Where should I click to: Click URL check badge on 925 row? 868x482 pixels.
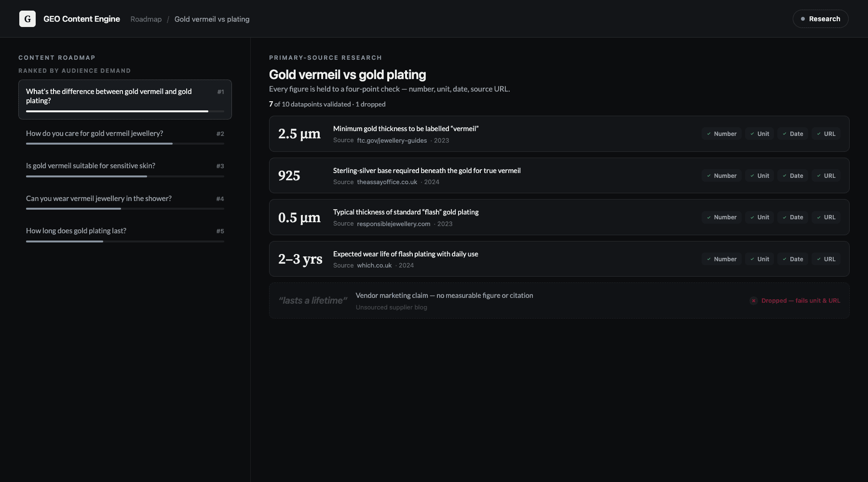coord(826,176)
